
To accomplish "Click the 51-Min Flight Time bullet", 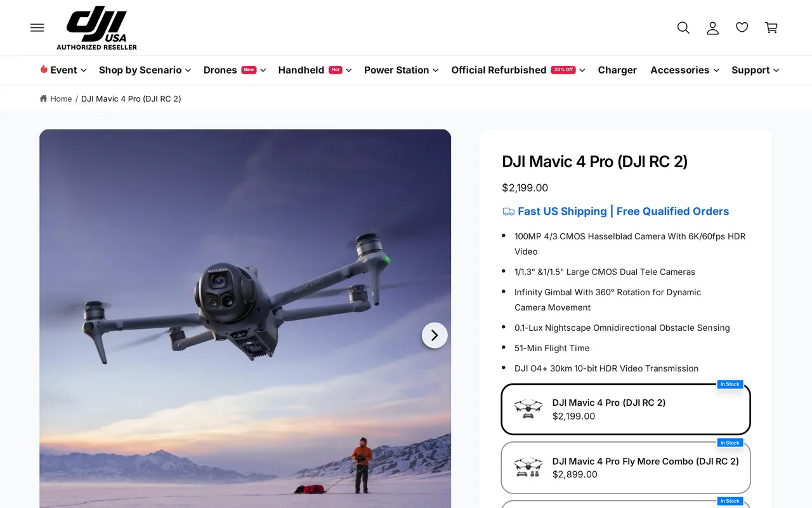I will pos(552,348).
